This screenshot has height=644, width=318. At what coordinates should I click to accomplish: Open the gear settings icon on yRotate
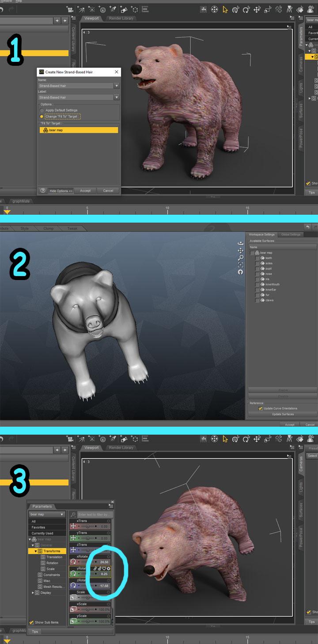tap(108, 568)
